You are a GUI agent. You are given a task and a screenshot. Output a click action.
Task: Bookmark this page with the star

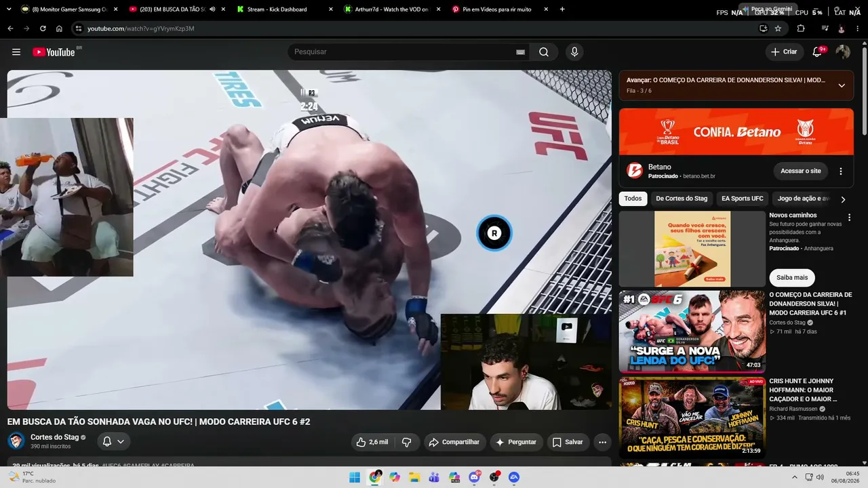pyautogui.click(x=778, y=28)
